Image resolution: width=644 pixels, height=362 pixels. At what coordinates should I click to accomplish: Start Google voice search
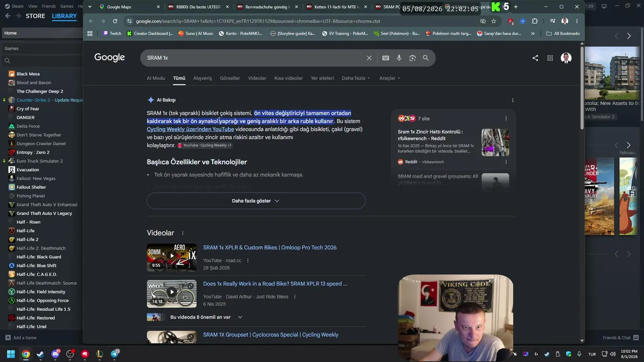tap(399, 58)
